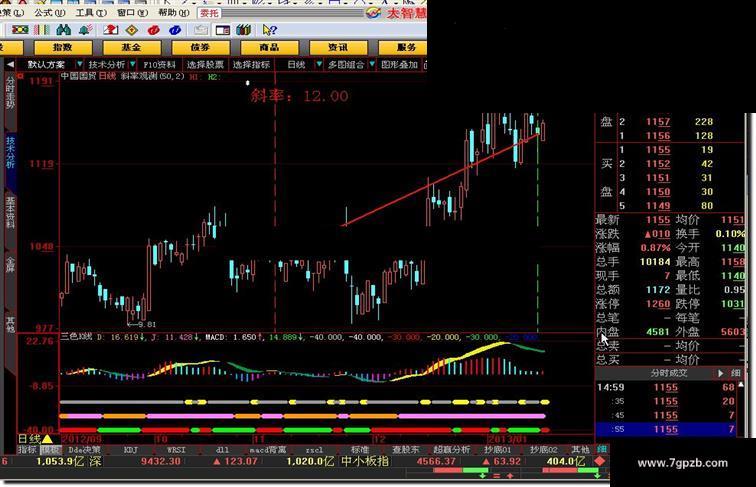This screenshot has width=756, height=487.
Task: Select the 抄底01 indicator tab
Action: (x=498, y=449)
